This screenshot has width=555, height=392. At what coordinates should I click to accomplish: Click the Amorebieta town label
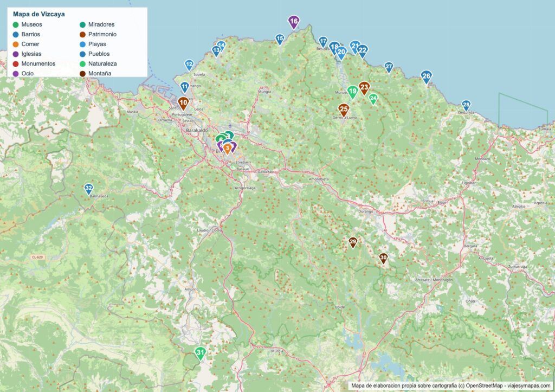click(319, 179)
